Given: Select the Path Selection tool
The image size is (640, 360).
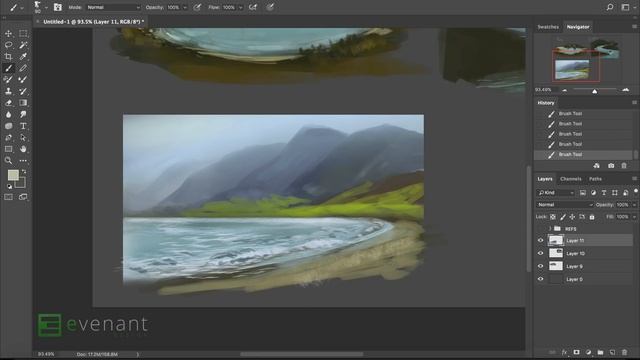Looking at the screenshot, I should (x=23, y=138).
